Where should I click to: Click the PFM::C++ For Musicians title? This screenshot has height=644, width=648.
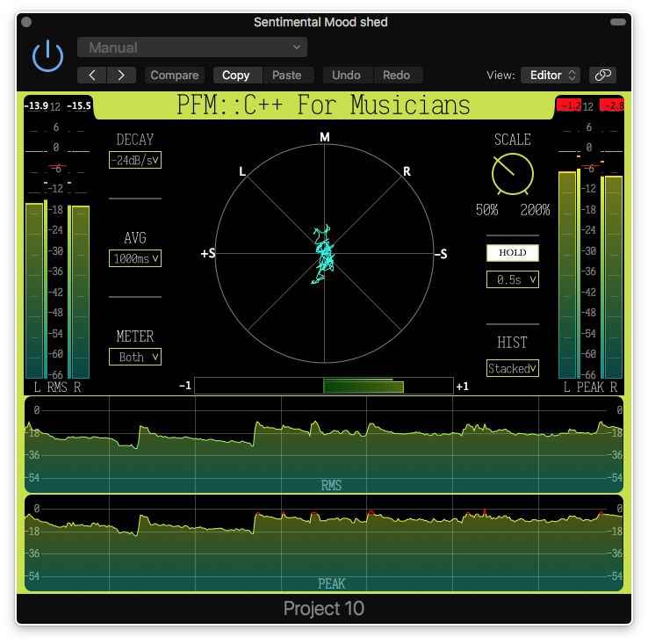coord(324,105)
